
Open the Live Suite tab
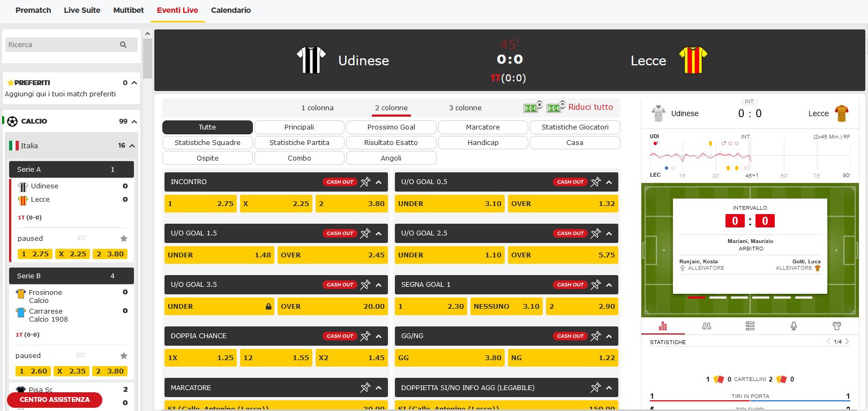coord(82,10)
